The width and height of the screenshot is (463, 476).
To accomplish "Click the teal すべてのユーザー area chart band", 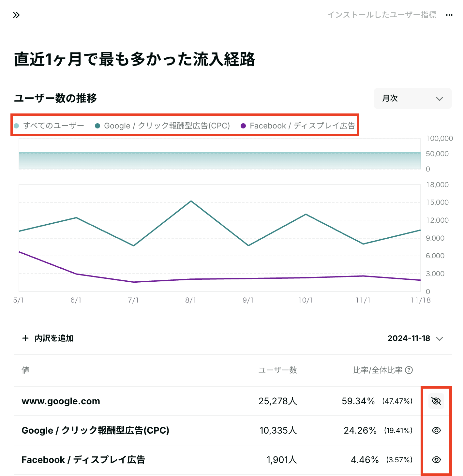I will click(x=220, y=160).
